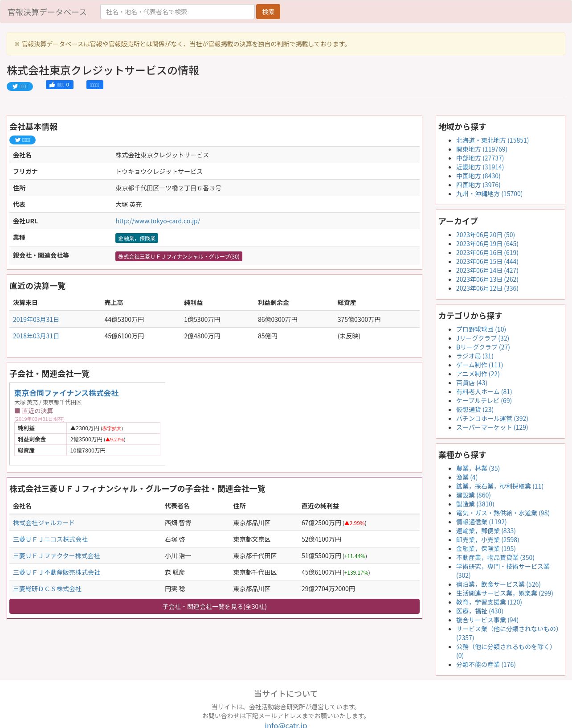
Task: Browse 関東地方 (119769) region
Action: [482, 149]
